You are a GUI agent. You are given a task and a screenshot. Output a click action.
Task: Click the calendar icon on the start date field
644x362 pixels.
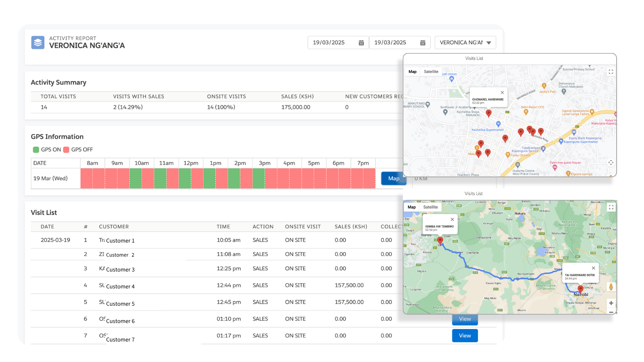coord(361,42)
